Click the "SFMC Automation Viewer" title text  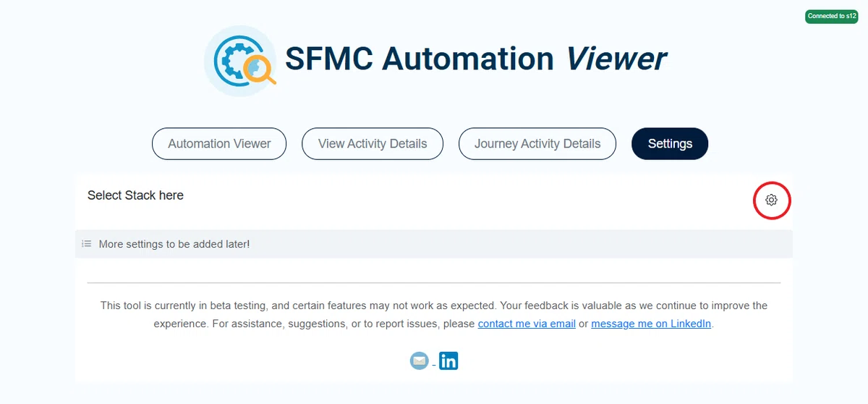(x=475, y=59)
